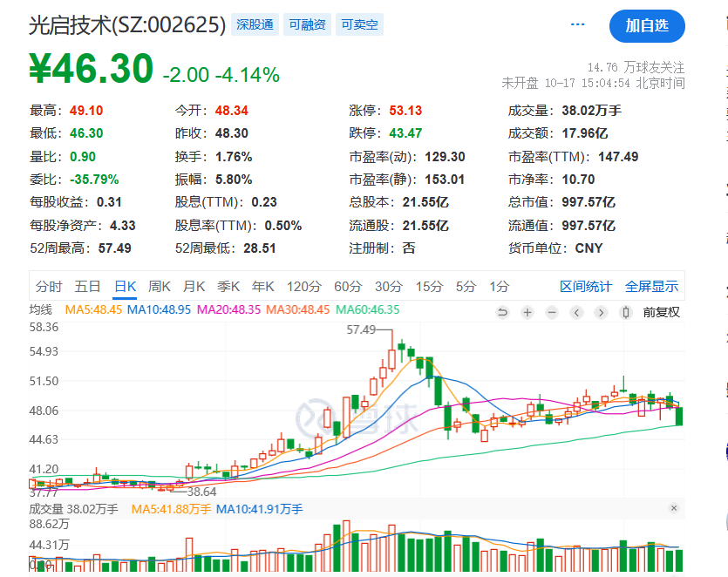Click the 14.76 万球友关注 text
This screenshot has height=577, width=728.
(x=636, y=67)
